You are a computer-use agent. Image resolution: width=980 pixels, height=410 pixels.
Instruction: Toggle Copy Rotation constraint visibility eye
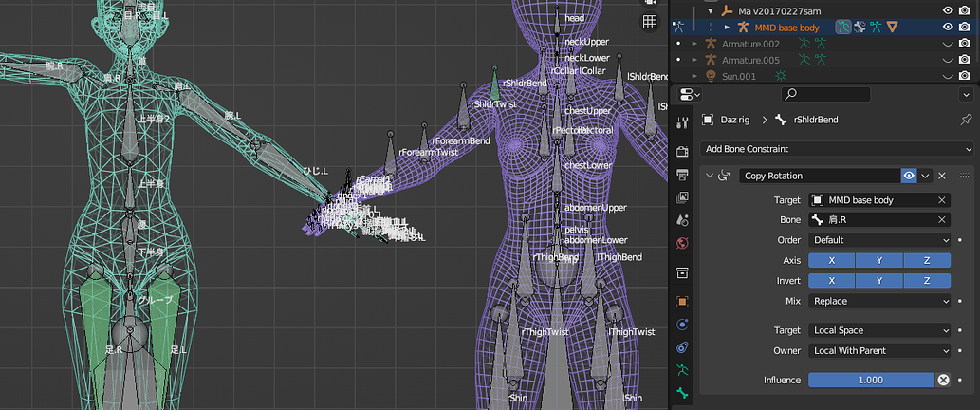pos(909,177)
